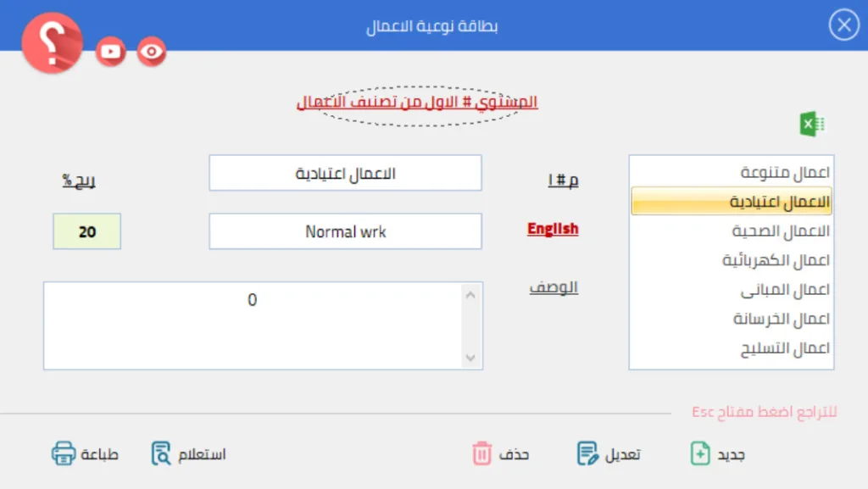This screenshot has width=868, height=489.
Task: Export the list using the Excel icon
Action: coord(812,125)
